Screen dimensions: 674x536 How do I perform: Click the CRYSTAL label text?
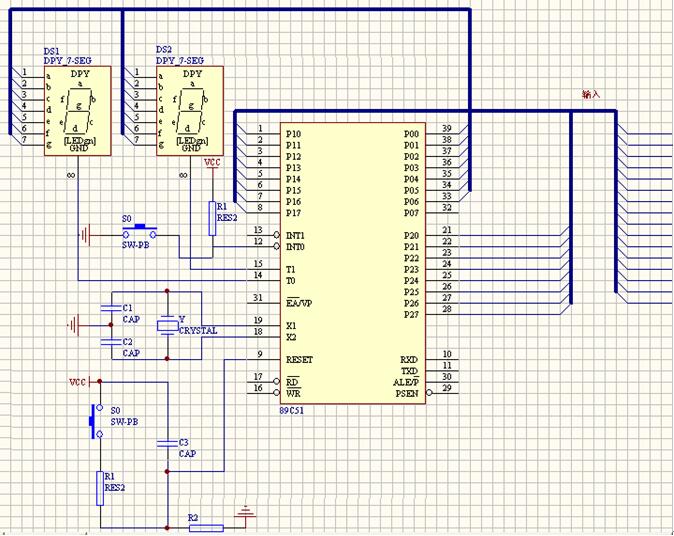click(198, 331)
